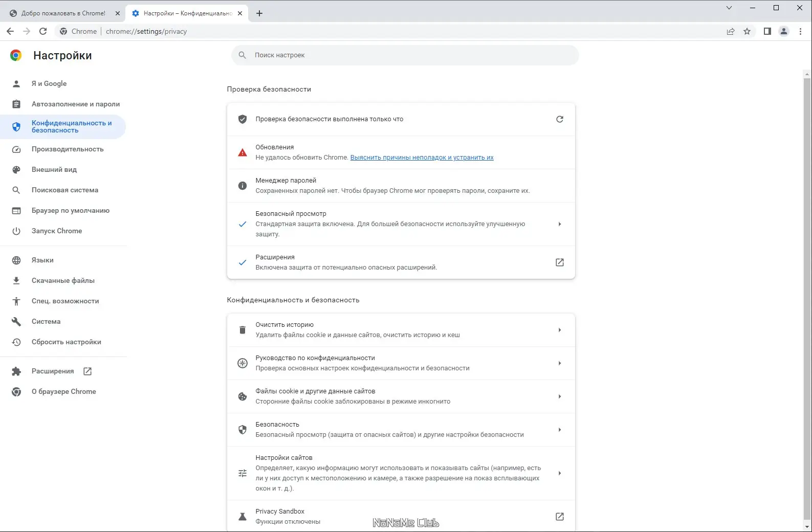
Task: Open Privacy Sandbox external link icon
Action: point(560,517)
